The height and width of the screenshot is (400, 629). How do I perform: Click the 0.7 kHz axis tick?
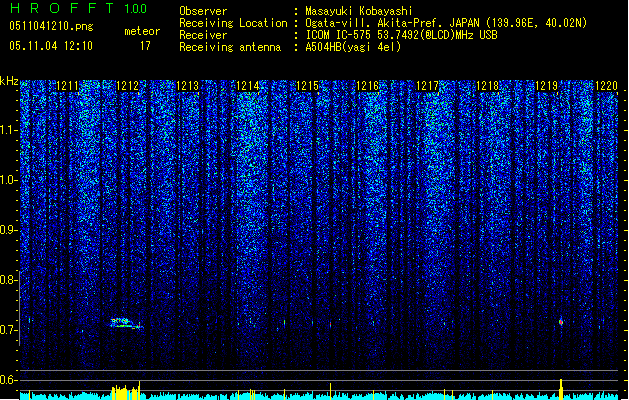coord(9,330)
